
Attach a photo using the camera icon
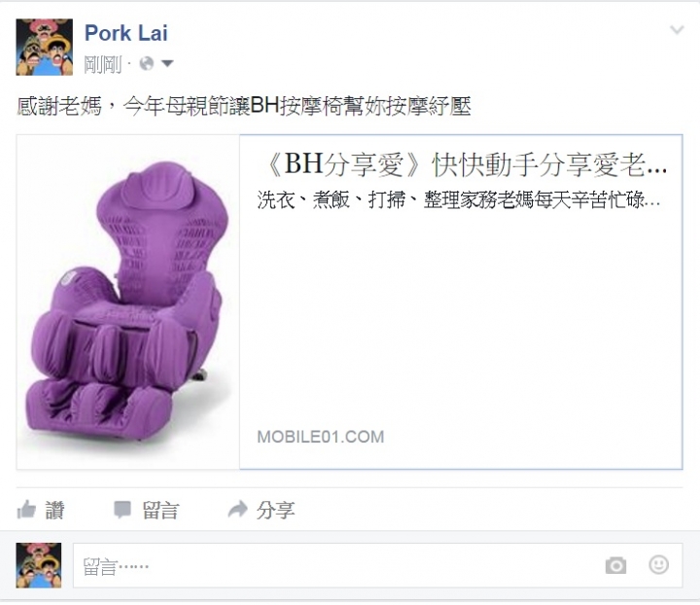click(615, 565)
